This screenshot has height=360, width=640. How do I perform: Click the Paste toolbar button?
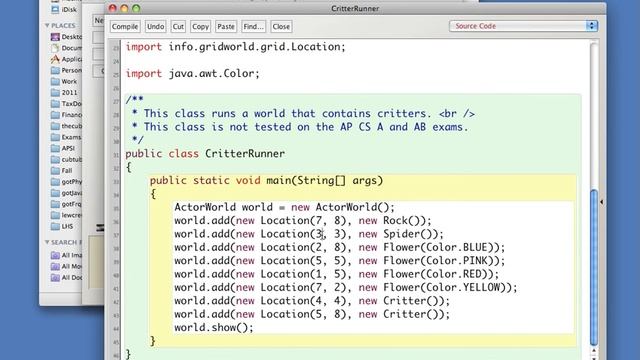click(x=226, y=27)
